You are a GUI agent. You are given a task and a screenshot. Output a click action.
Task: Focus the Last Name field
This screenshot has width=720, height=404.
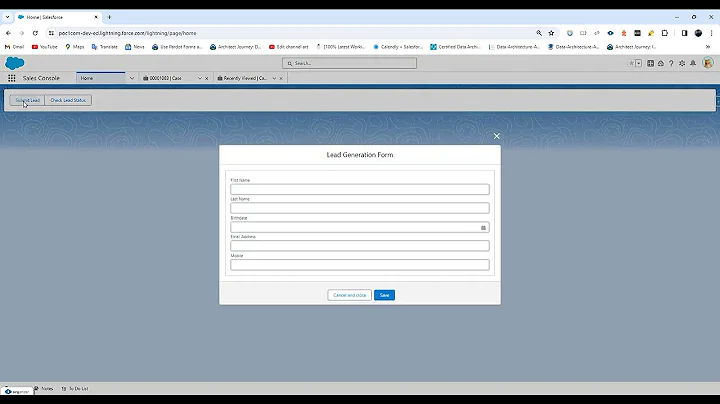pyautogui.click(x=360, y=208)
